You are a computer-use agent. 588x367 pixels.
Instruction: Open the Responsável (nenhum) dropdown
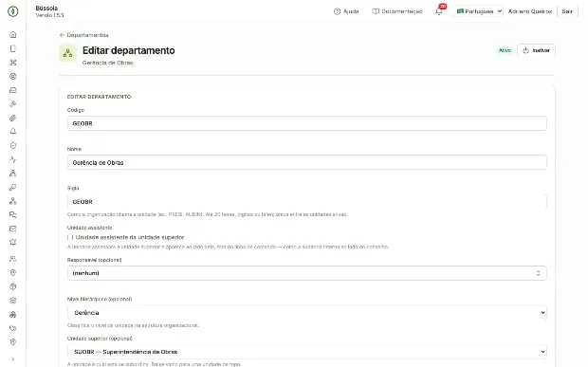pyautogui.click(x=306, y=273)
